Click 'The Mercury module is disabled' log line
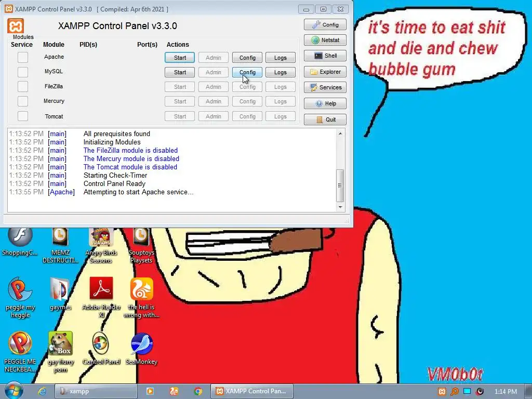Screen dimensions: 532x399 tap(131, 158)
